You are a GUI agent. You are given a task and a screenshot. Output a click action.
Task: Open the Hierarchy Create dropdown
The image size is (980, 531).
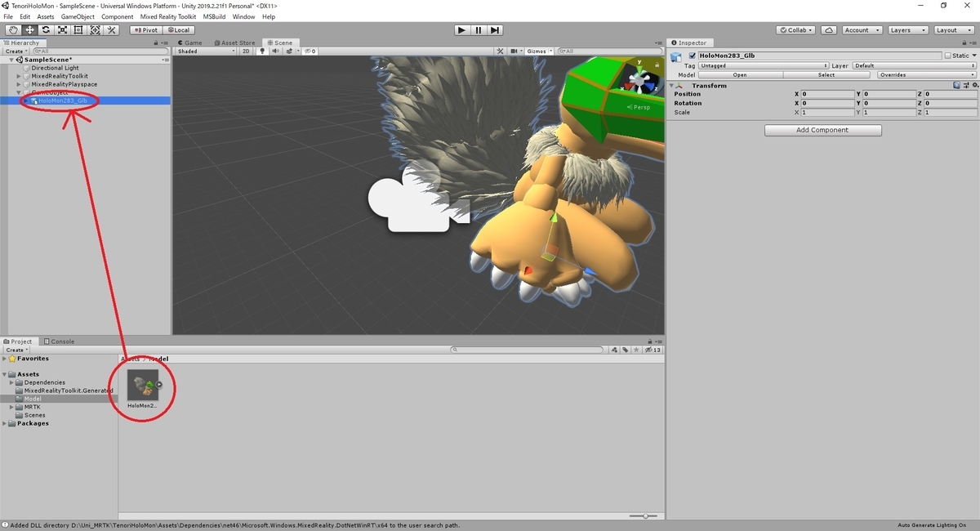pyautogui.click(x=16, y=51)
